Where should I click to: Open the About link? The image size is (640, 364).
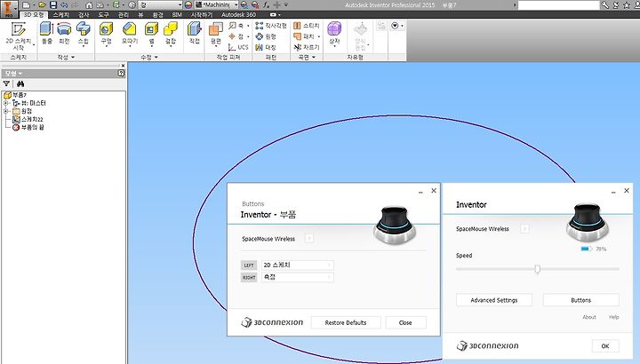click(589, 317)
